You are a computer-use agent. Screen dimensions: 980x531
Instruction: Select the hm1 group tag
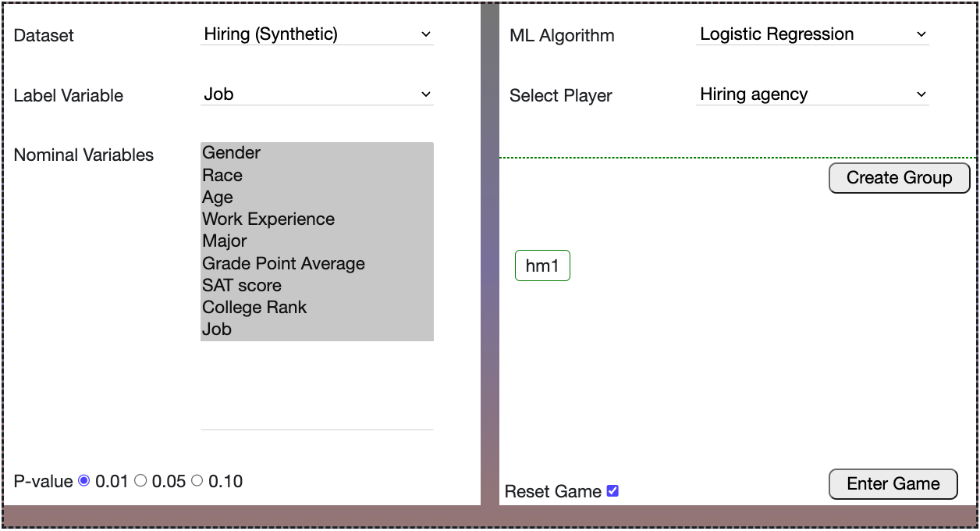pos(542,265)
